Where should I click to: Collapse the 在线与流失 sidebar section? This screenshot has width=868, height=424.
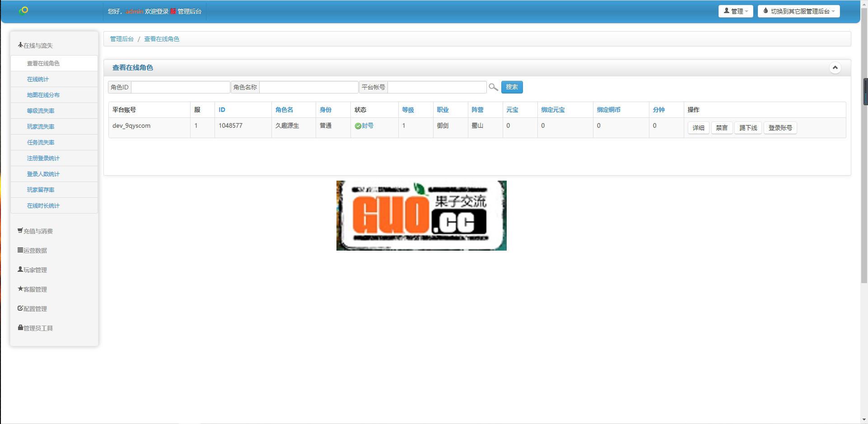tap(35, 46)
